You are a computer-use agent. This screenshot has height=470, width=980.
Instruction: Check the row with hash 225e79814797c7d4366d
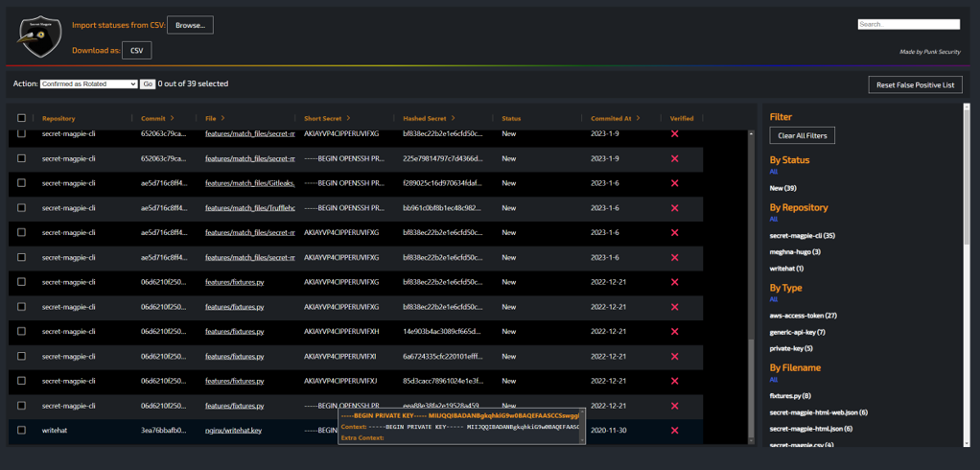[x=21, y=159]
